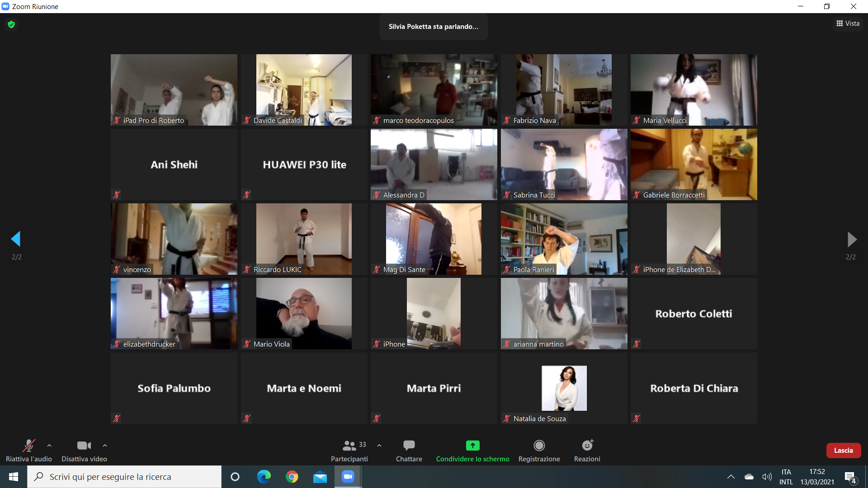The height and width of the screenshot is (488, 868).
Task: Open the volume speaker control in tray
Action: coord(767,477)
